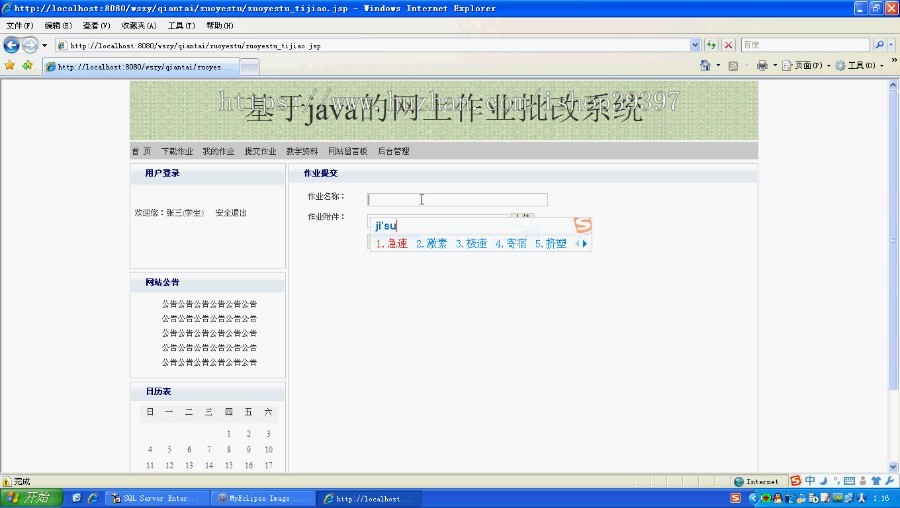900x508 pixels.
Task: Click the 安全退出 logout link
Action: [x=231, y=213]
